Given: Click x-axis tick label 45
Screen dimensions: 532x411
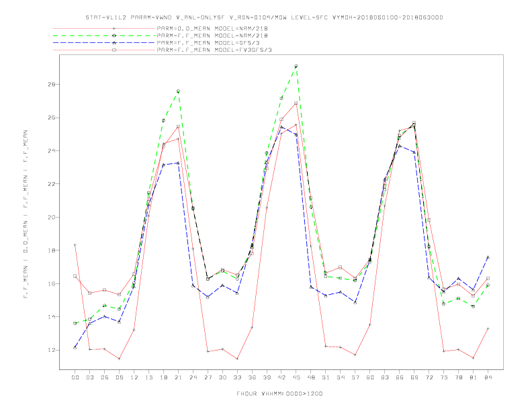Looking at the screenshot, I should 296,377.
